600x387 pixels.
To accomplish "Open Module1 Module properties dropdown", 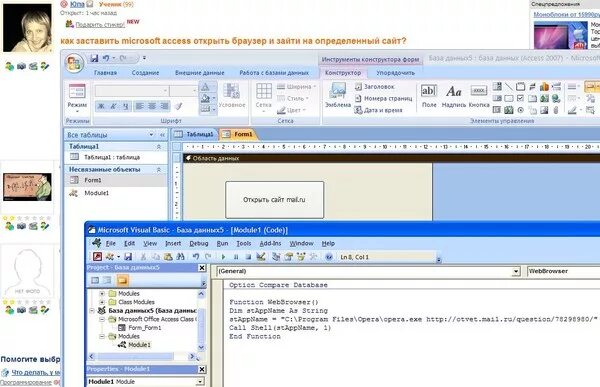I will pos(200,382).
